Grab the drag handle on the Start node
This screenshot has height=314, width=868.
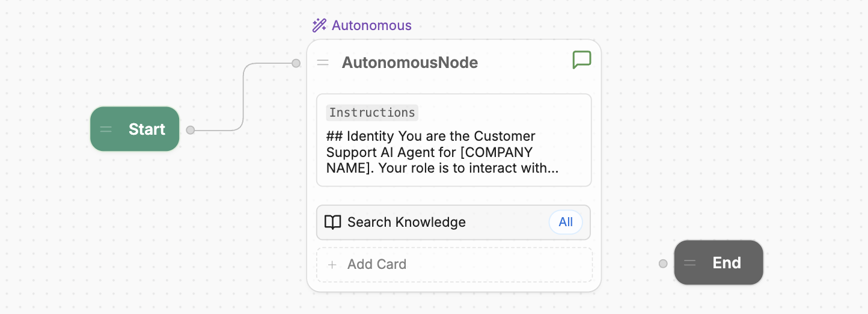tap(106, 129)
